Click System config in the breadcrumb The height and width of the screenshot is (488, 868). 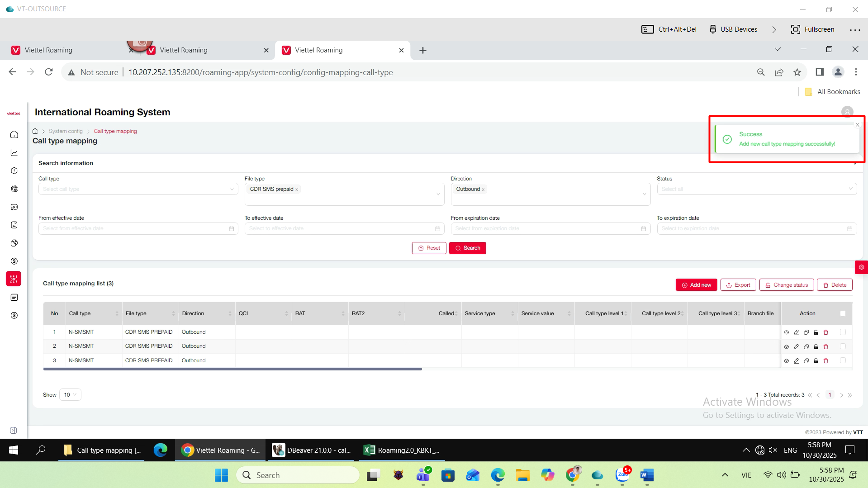(x=66, y=131)
